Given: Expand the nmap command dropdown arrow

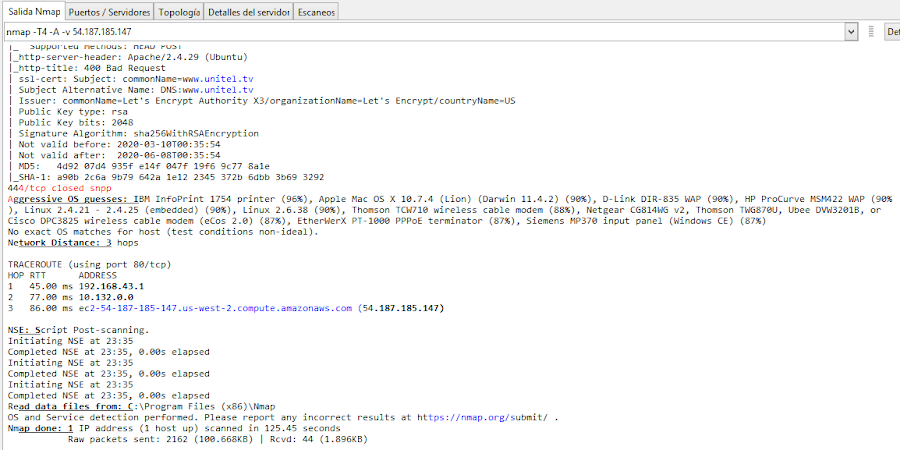Looking at the screenshot, I should (x=851, y=32).
